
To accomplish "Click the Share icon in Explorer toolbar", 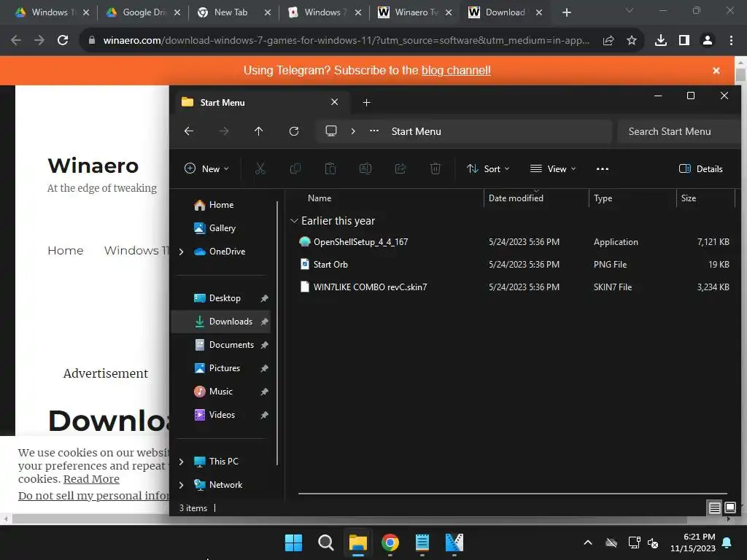I will 400,168.
